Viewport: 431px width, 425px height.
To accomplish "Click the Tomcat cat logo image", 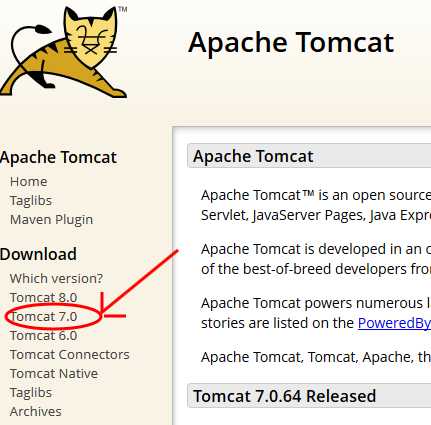I will point(63,52).
